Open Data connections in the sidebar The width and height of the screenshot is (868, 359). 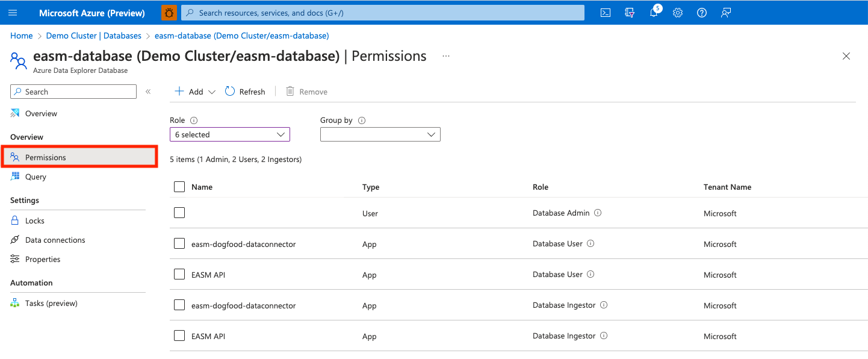(x=54, y=239)
